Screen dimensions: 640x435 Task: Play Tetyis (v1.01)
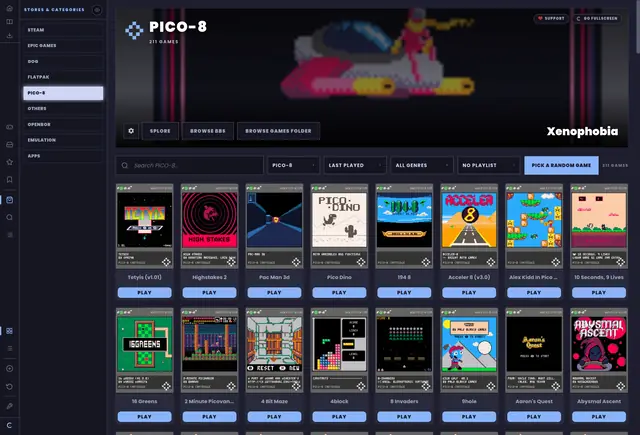click(144, 293)
